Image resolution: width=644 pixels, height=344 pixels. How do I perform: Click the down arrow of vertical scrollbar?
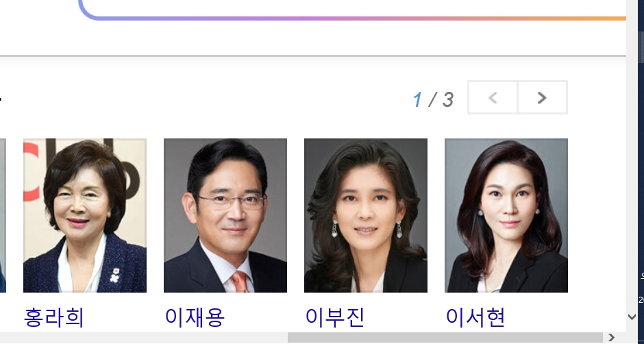[632, 317]
